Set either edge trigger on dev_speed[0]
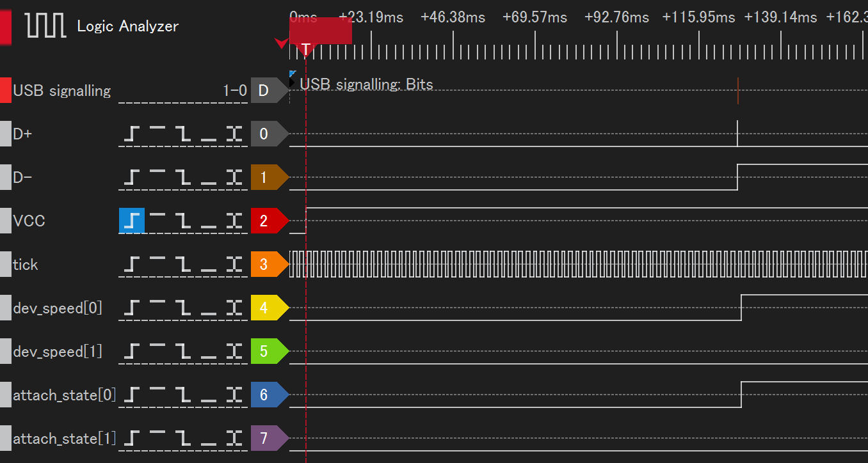This screenshot has height=463, width=868. point(234,308)
